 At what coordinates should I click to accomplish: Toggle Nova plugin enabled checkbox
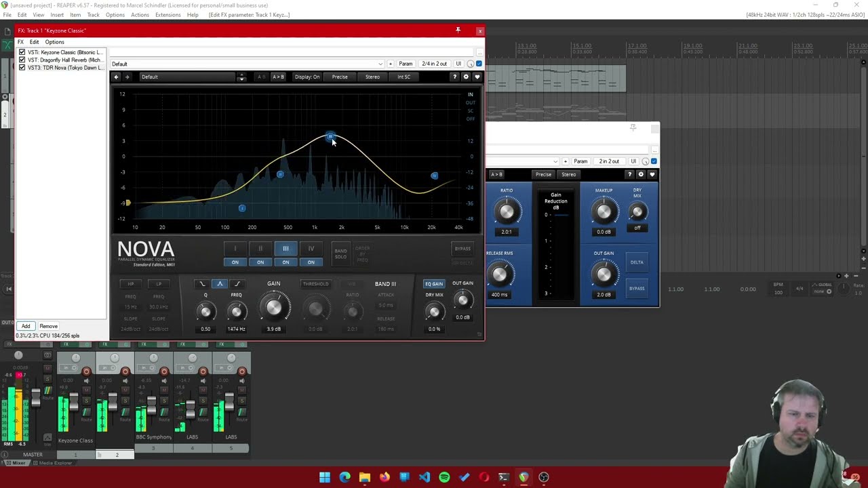pyautogui.click(x=479, y=64)
